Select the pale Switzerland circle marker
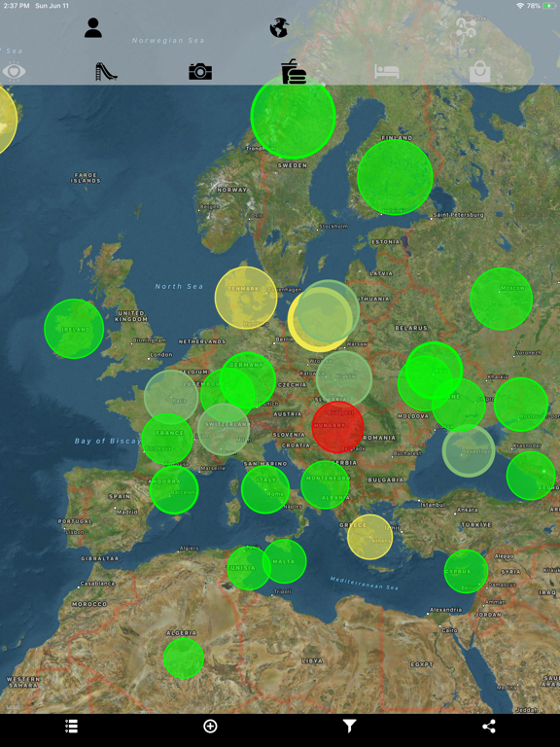The width and height of the screenshot is (560, 747). 224,430
